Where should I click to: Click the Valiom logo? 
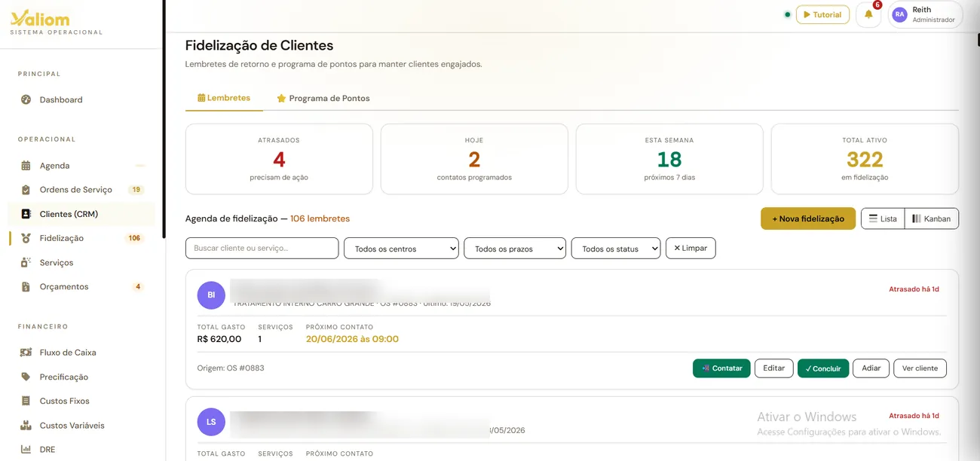[41, 19]
